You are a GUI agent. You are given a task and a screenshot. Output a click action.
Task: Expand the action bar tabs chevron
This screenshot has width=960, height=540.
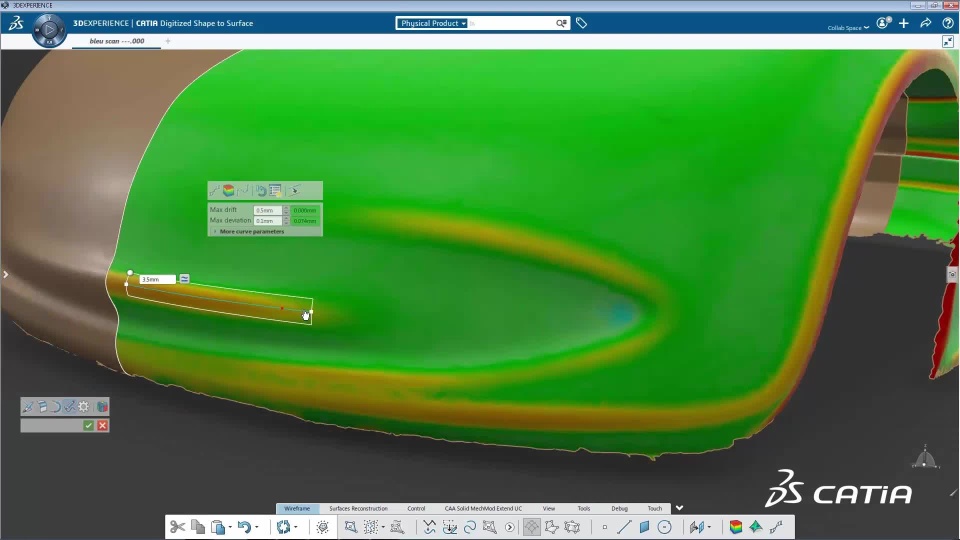point(679,508)
